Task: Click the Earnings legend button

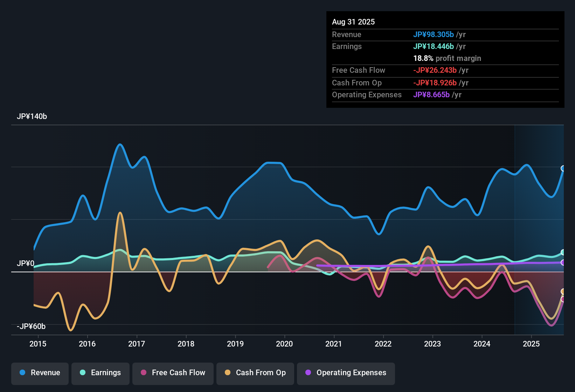Action: tap(101, 373)
